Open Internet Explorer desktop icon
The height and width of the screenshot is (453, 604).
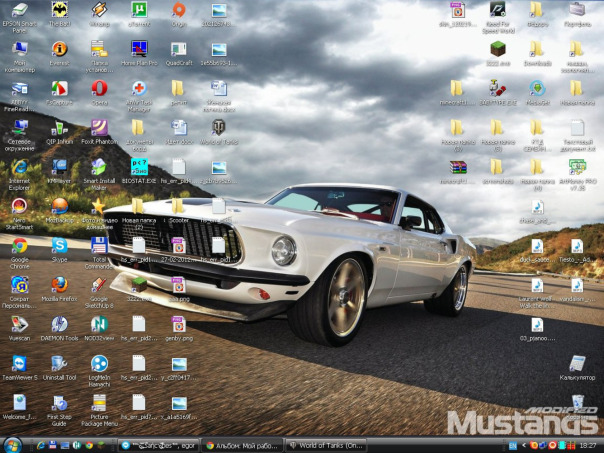[x=19, y=168]
